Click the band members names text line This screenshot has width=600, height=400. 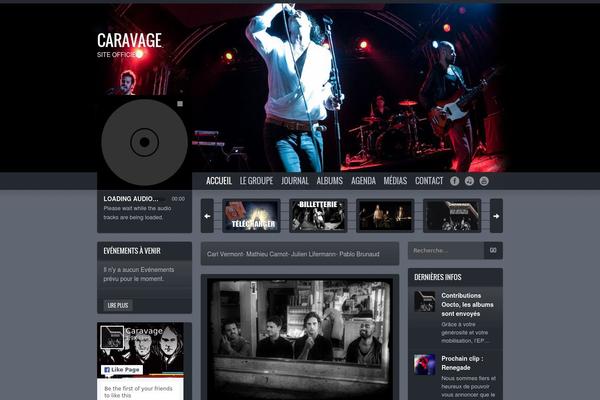coord(293,254)
